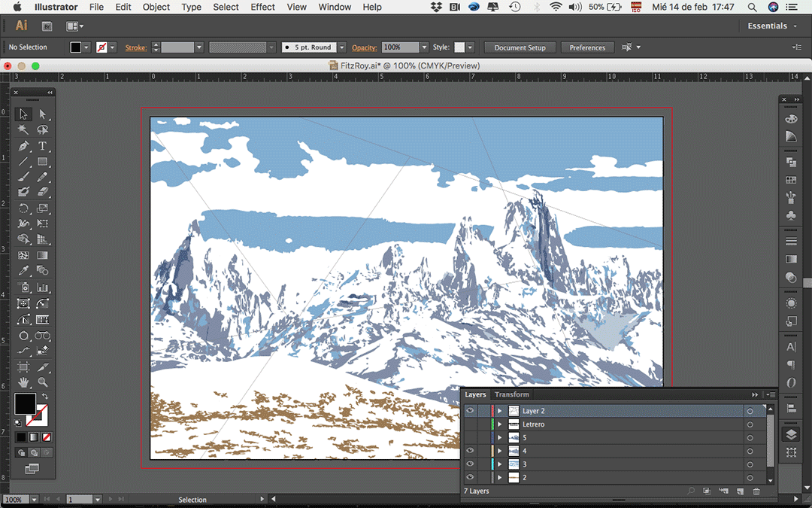Select the Type tool
The height and width of the screenshot is (508, 812).
[x=42, y=146]
